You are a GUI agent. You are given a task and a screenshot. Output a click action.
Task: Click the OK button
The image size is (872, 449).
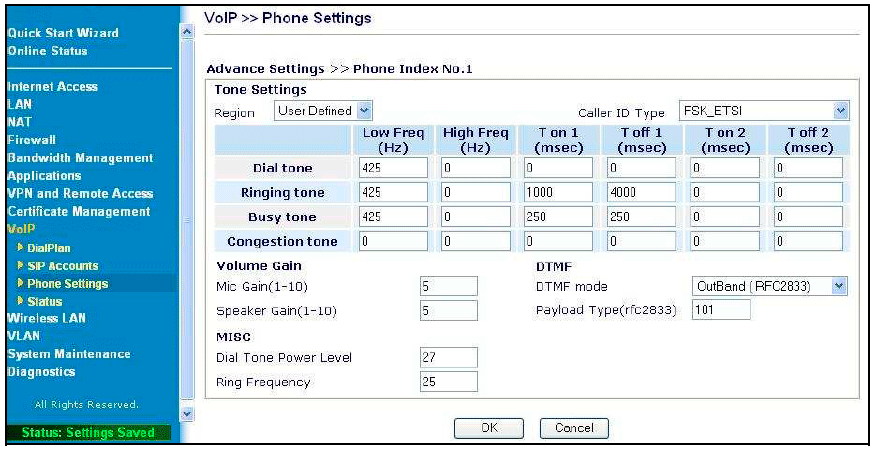click(x=489, y=427)
